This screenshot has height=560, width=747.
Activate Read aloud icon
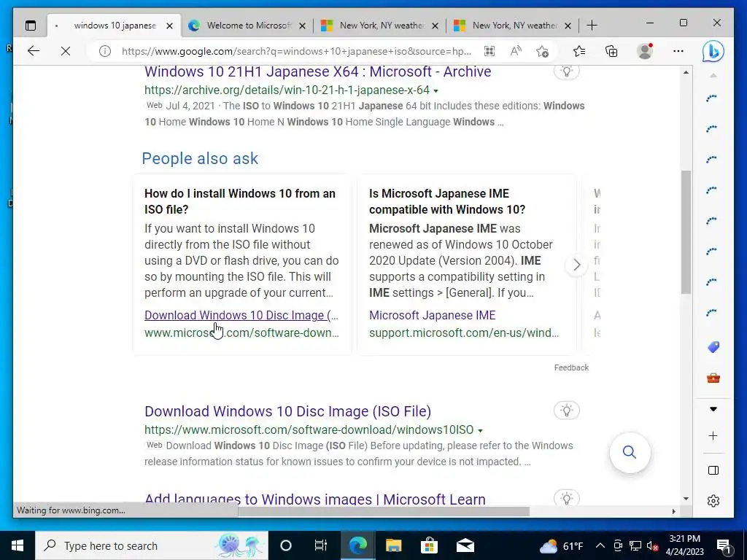[x=516, y=51]
